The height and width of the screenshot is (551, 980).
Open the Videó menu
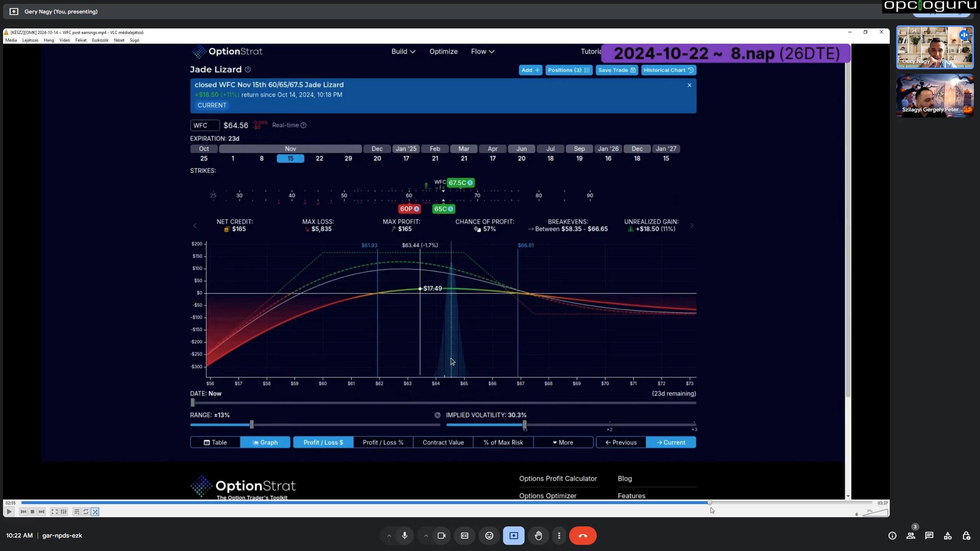coord(65,40)
